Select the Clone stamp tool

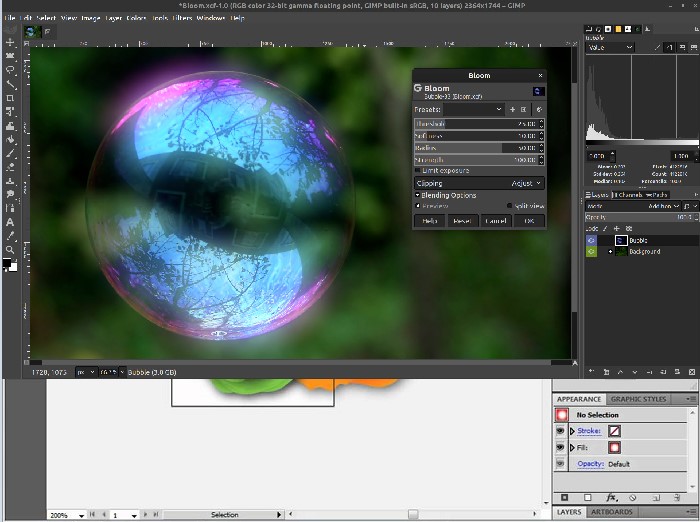coord(10,181)
